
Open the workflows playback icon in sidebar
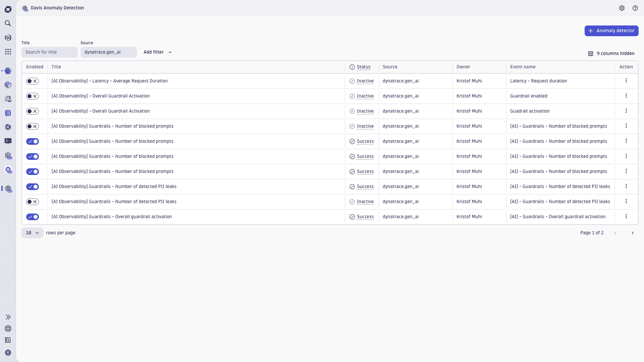pos(8,38)
